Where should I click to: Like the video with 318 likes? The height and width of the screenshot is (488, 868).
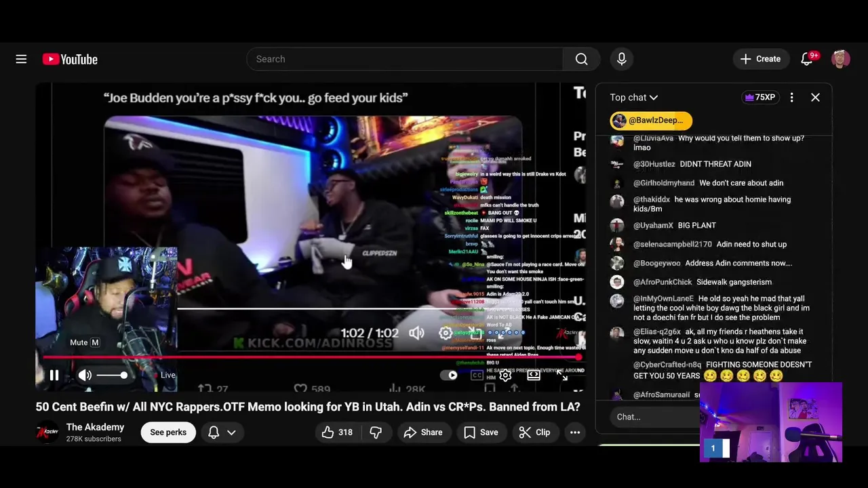click(337, 432)
